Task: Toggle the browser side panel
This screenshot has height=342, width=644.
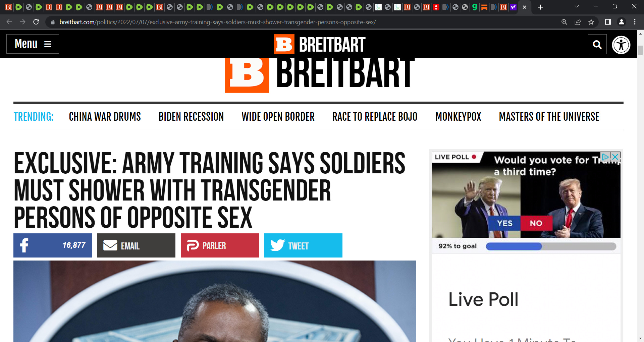Action: click(608, 22)
